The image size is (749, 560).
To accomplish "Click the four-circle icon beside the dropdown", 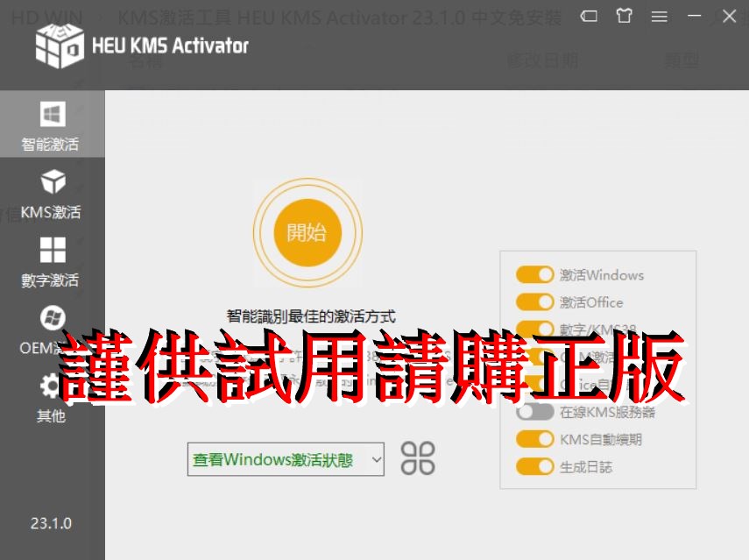I will (x=418, y=458).
